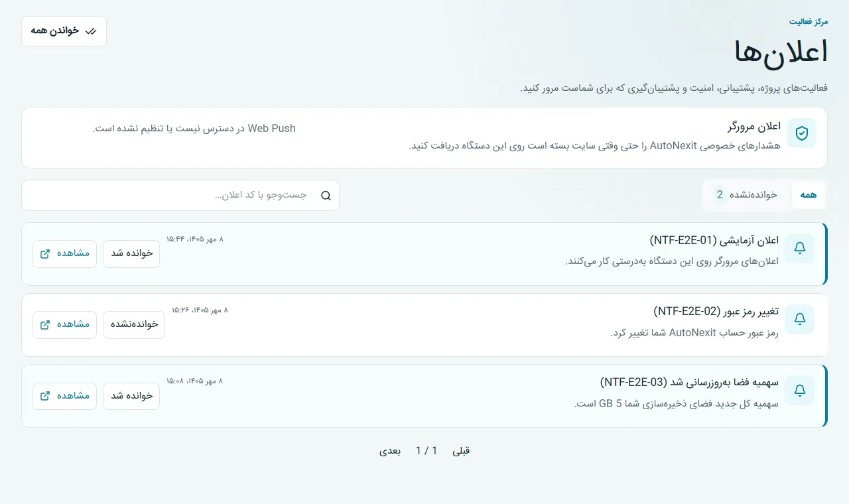Switch to the خوانده‌نشده tab
The height and width of the screenshot is (504, 849).
coord(747,195)
